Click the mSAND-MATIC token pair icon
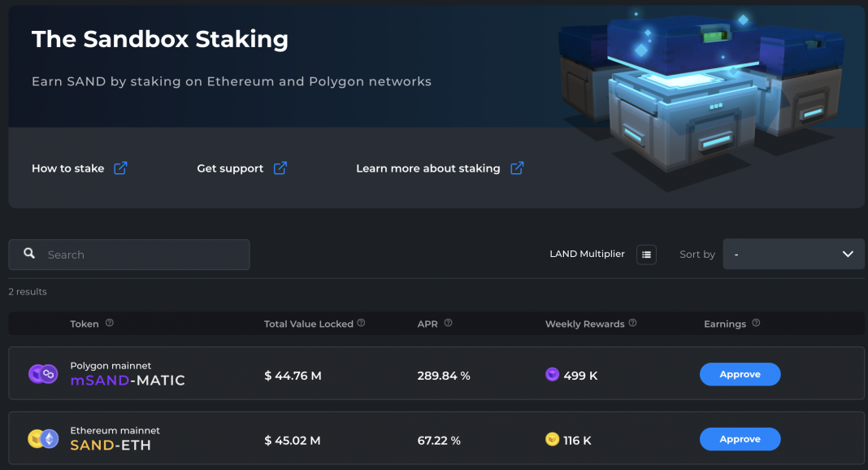Screen dimensions: 868x470 click(43, 374)
